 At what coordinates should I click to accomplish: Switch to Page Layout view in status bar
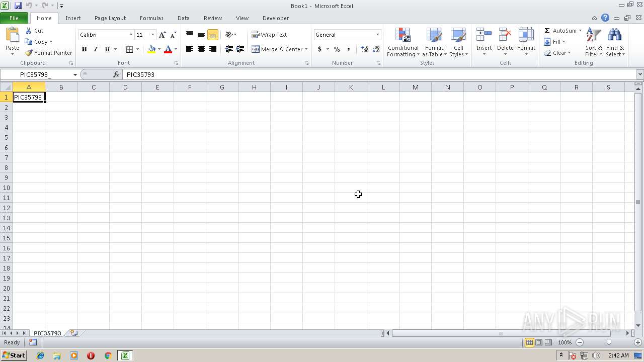[x=539, y=342]
